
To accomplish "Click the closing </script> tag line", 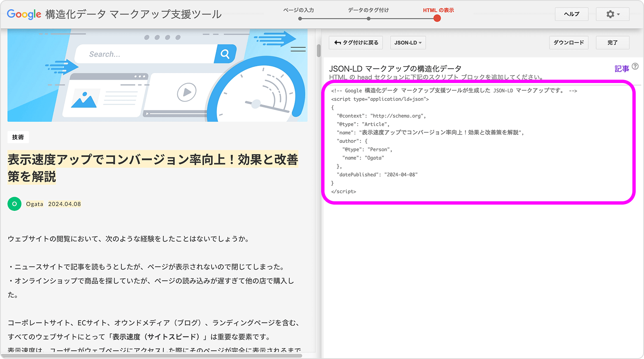I will point(344,191).
